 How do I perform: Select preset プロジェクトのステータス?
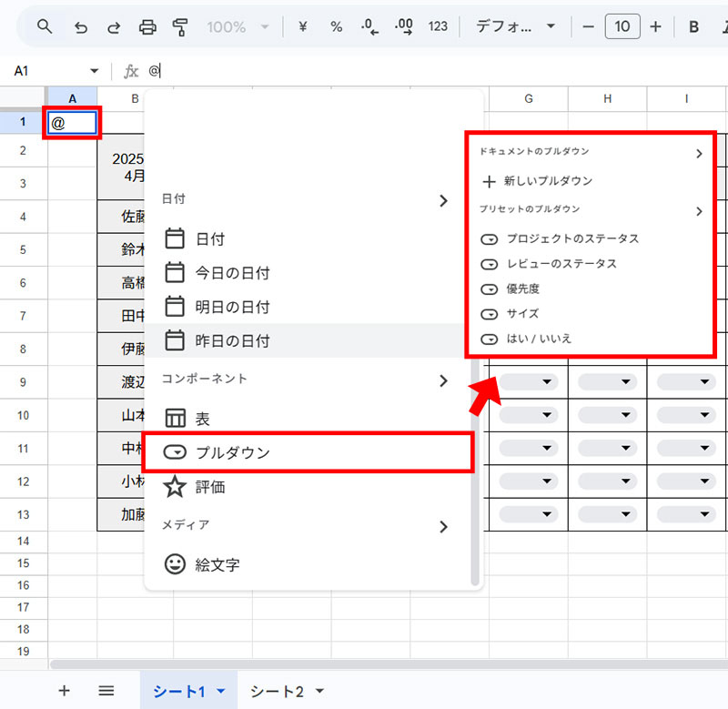click(591, 239)
